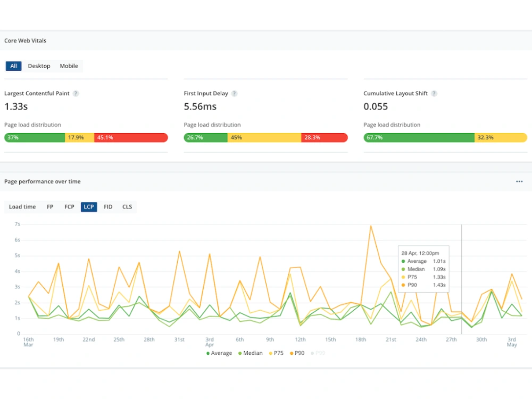Toggle the Median series in chart legend
This screenshot has width=532, height=399.
(251, 353)
